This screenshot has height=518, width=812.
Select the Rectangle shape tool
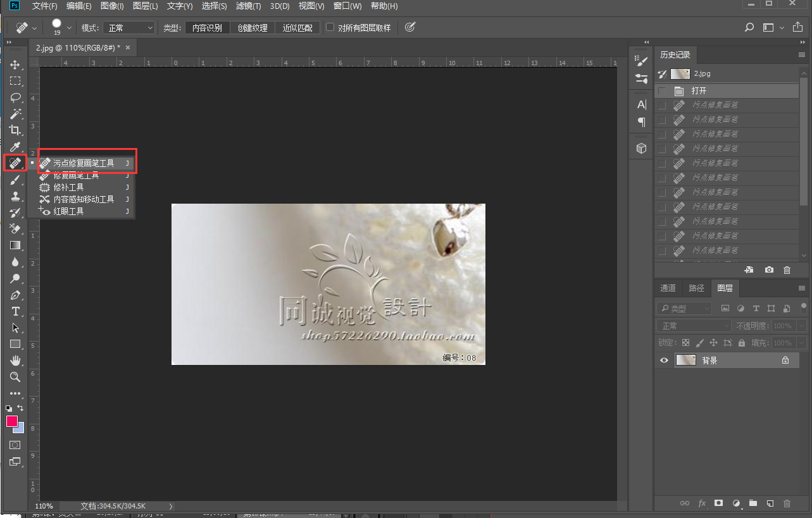pos(15,344)
